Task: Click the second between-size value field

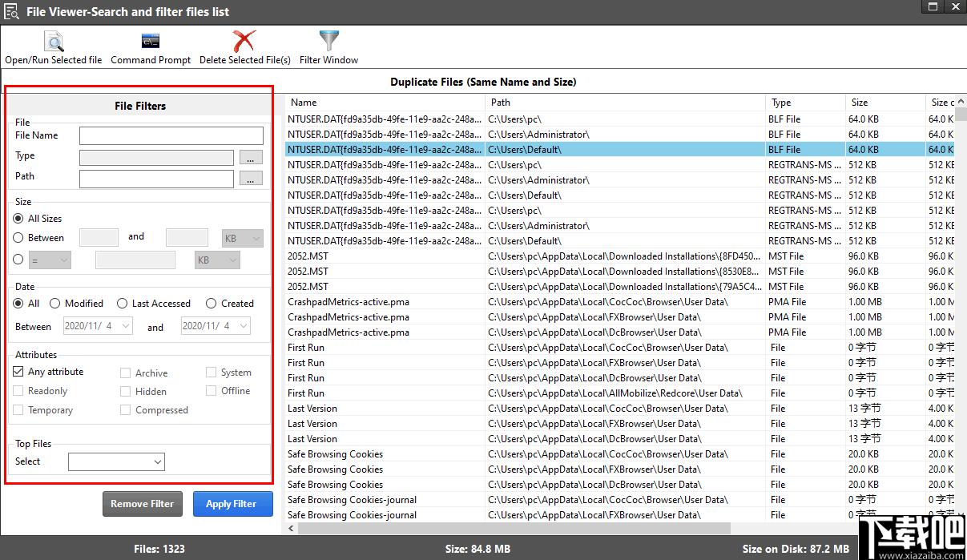Action: 187,238
